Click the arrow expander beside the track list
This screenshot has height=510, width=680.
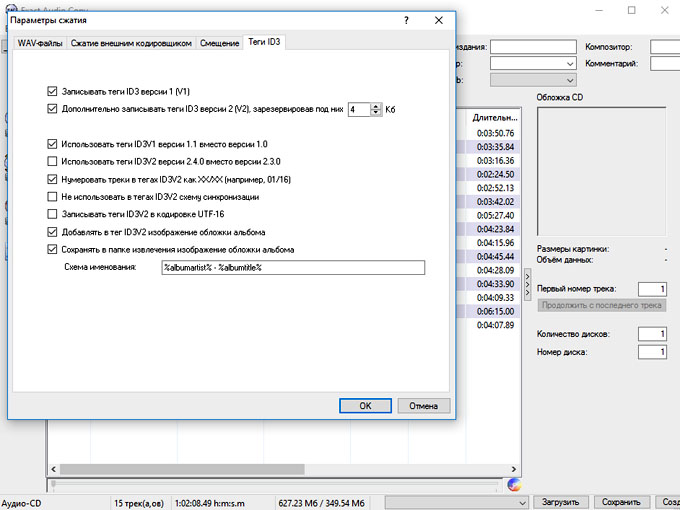click(x=527, y=277)
